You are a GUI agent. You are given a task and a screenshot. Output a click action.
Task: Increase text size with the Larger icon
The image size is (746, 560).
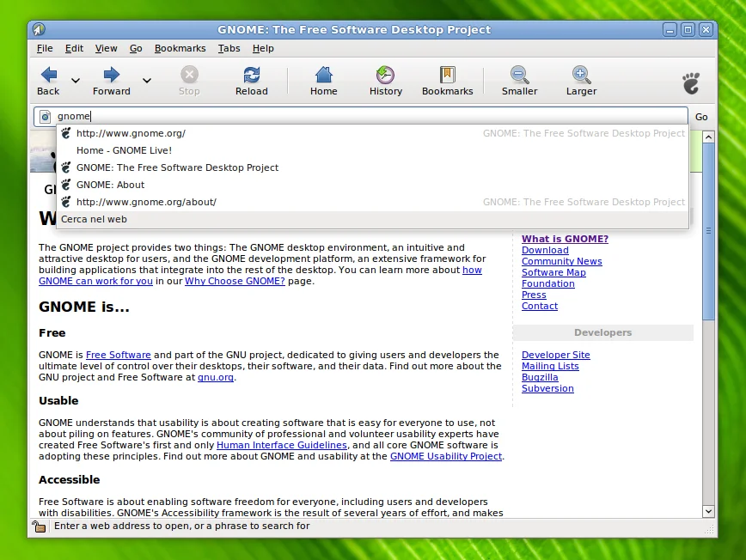pyautogui.click(x=581, y=76)
